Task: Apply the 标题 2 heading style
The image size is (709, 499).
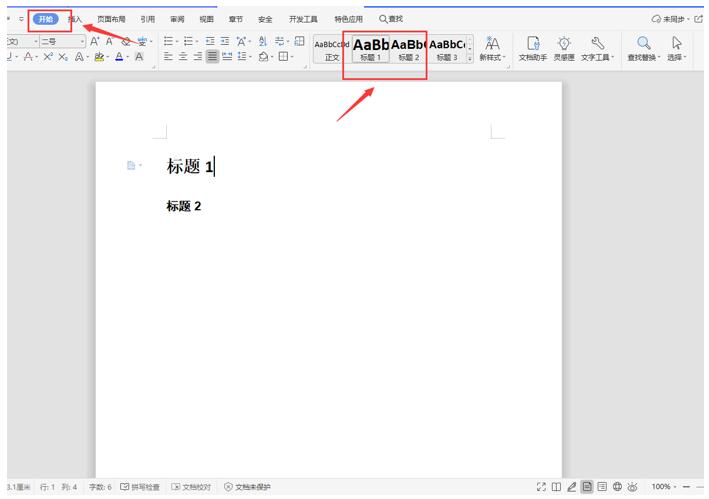Action: [409, 49]
